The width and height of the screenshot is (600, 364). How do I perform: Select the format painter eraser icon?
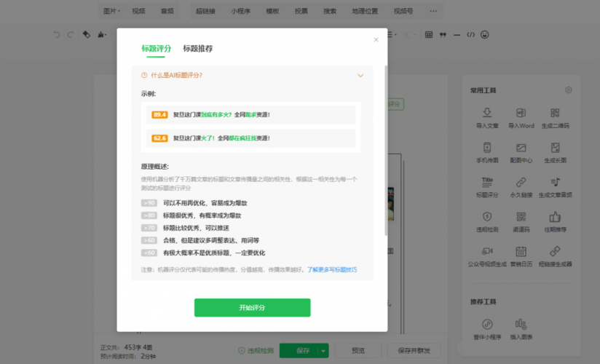click(x=87, y=35)
